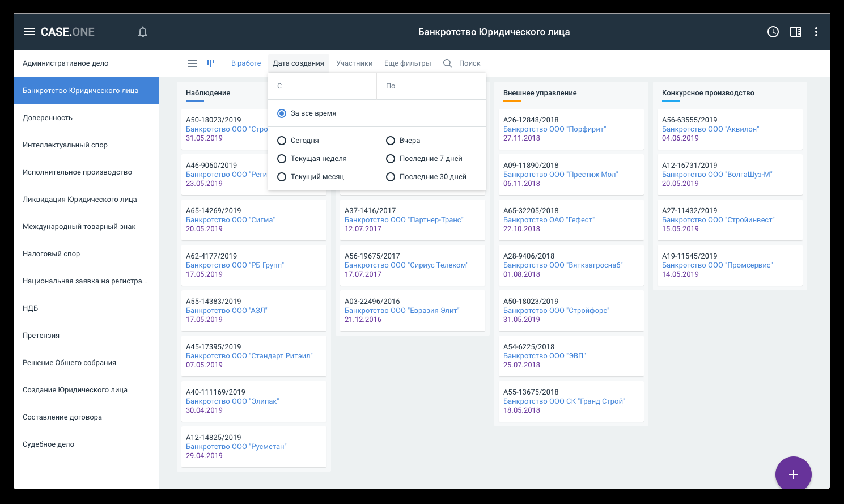Open case 'Банкротство ООО "Вяткаагроснаб"'
Screen dimensions: 844x504
(563, 265)
